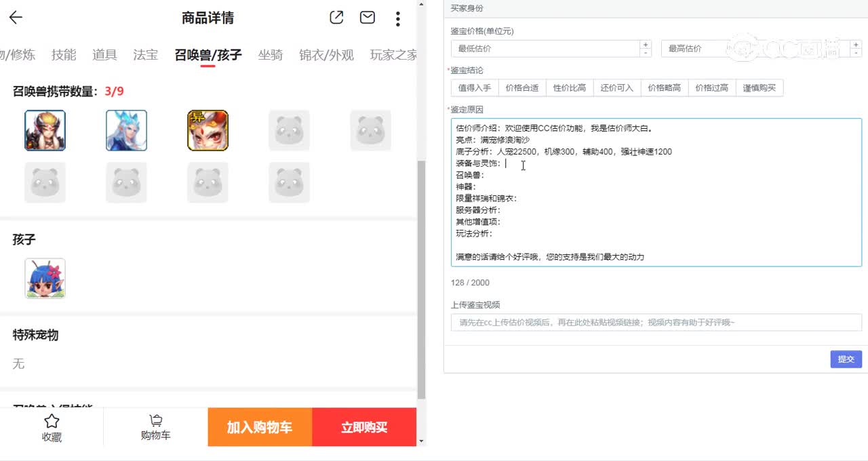Click the golden 异 summon pet avatar
Viewport: 868px width, 461px height.
coord(208,130)
